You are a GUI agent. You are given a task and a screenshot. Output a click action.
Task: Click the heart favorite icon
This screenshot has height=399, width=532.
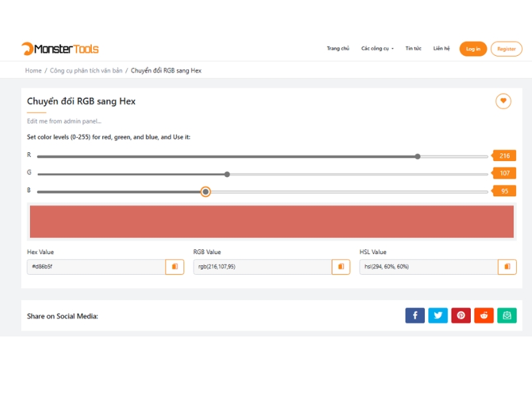(503, 101)
